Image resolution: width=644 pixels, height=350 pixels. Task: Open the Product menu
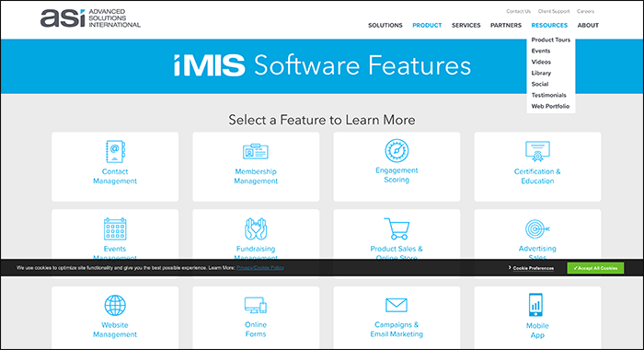coord(427,26)
